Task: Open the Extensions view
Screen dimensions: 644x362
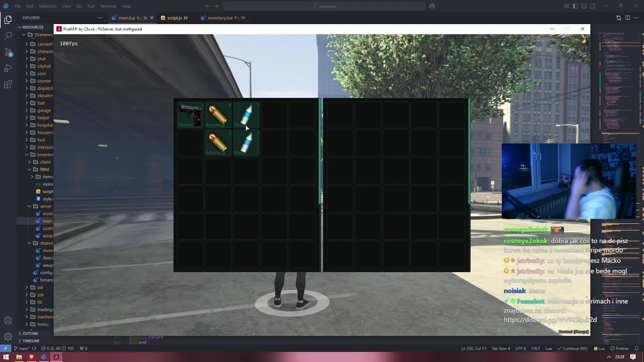Action: 8,84
